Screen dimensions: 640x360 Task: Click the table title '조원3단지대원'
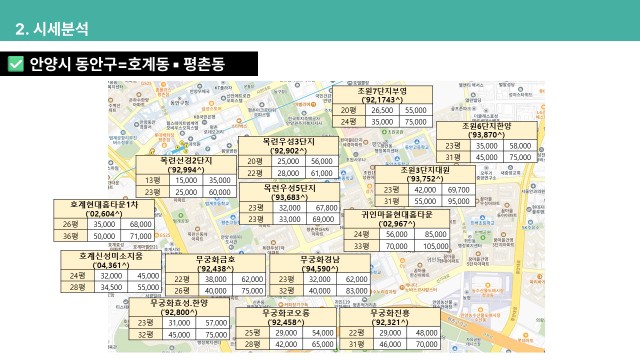point(425,170)
